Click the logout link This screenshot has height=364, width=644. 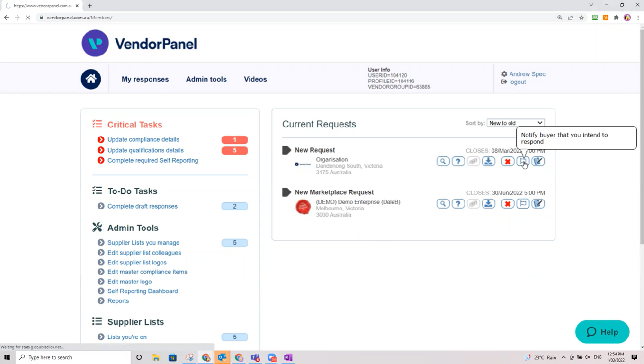tap(517, 82)
